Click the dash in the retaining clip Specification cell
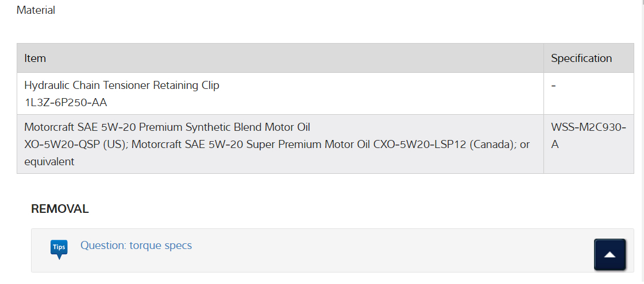 553,85
